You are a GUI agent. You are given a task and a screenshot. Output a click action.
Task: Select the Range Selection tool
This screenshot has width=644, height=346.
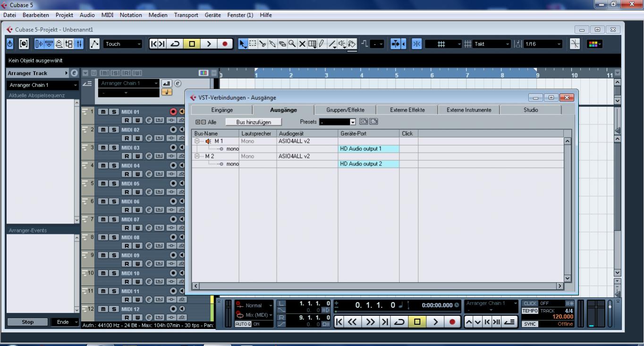click(x=252, y=44)
